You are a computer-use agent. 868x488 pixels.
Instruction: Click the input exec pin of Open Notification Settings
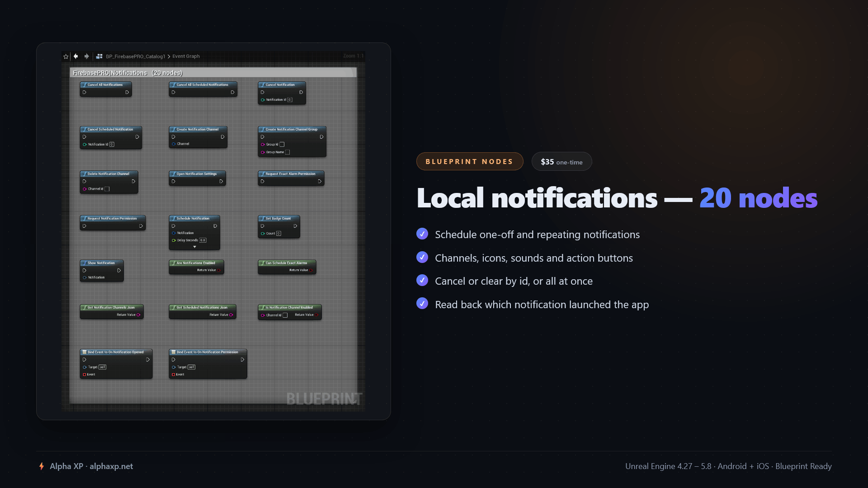[x=174, y=181]
